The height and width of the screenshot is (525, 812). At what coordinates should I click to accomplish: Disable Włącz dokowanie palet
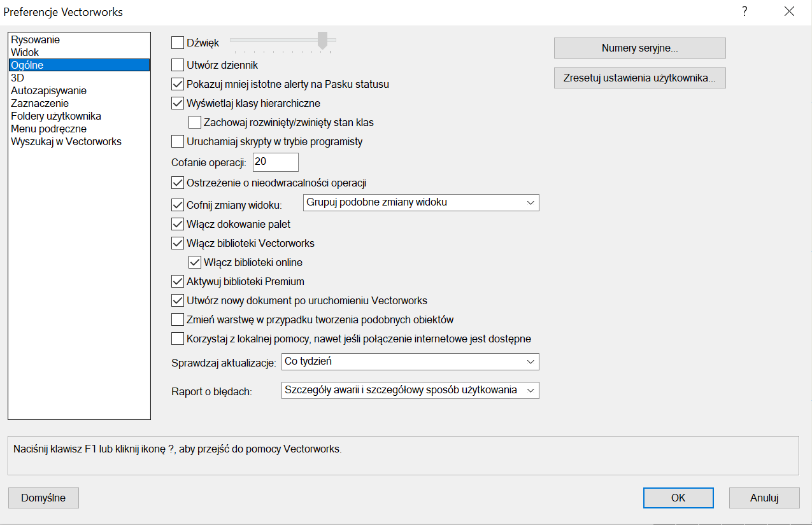point(178,223)
